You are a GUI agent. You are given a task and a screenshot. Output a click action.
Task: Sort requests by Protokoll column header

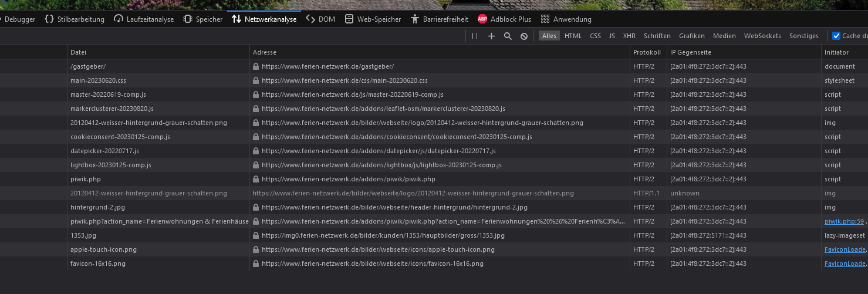[647, 52]
